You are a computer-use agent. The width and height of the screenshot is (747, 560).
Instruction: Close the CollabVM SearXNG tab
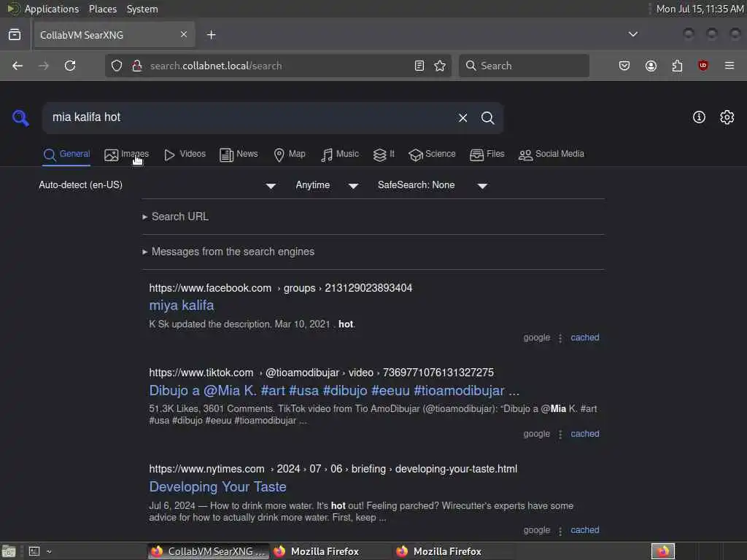[183, 34]
